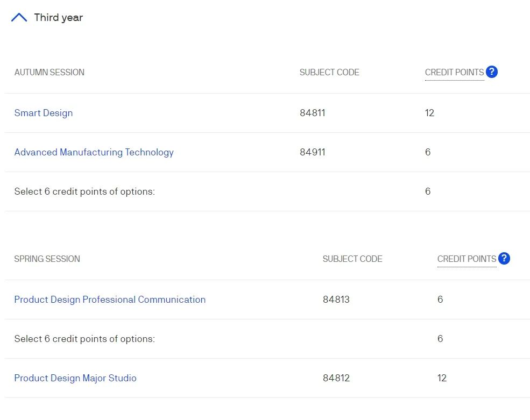Click Autumn session credit points help icon

(x=491, y=72)
